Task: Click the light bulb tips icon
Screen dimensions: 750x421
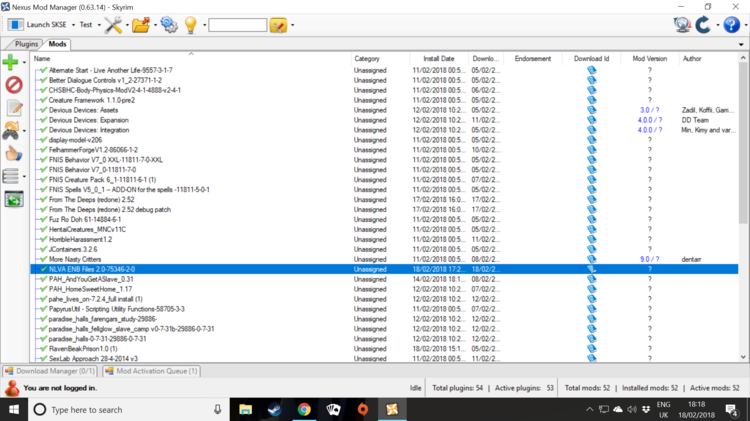Action: tap(191, 25)
